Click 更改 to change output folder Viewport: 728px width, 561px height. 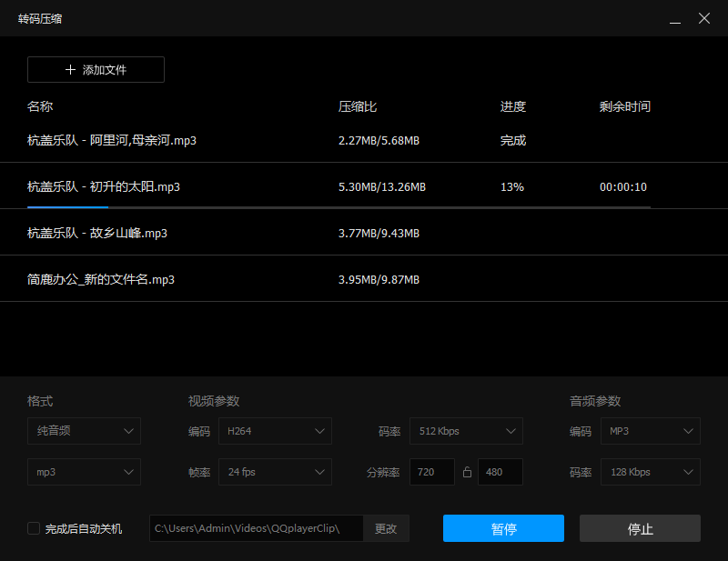click(x=386, y=528)
